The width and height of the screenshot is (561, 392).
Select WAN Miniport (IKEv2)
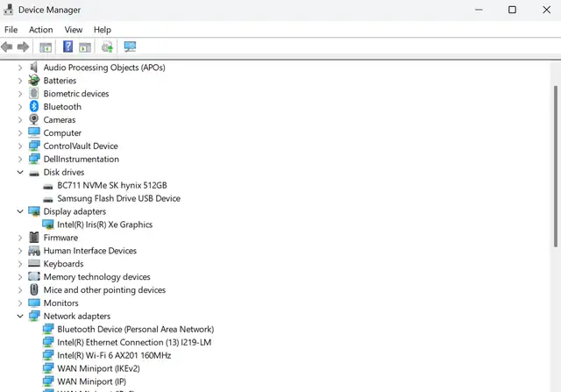[98, 368]
